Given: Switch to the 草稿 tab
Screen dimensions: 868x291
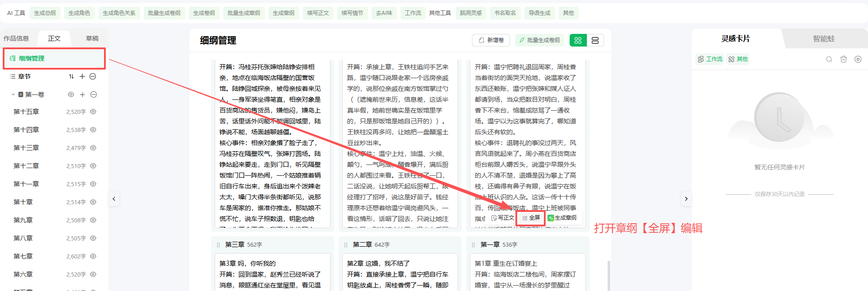Looking at the screenshot, I should 92,38.
